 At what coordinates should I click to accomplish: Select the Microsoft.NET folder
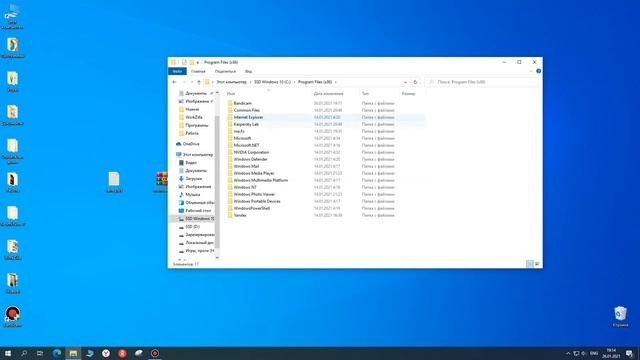(247, 145)
